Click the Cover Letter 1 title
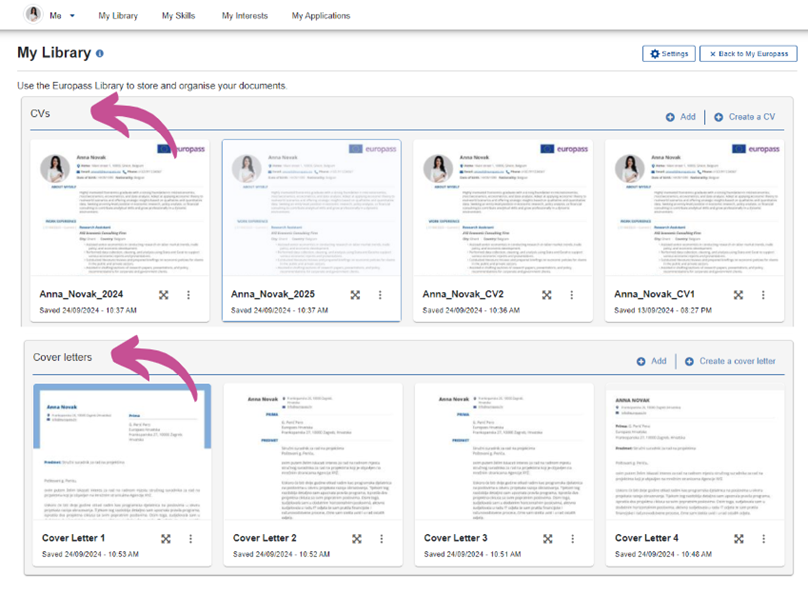The image size is (808, 596). coord(73,538)
